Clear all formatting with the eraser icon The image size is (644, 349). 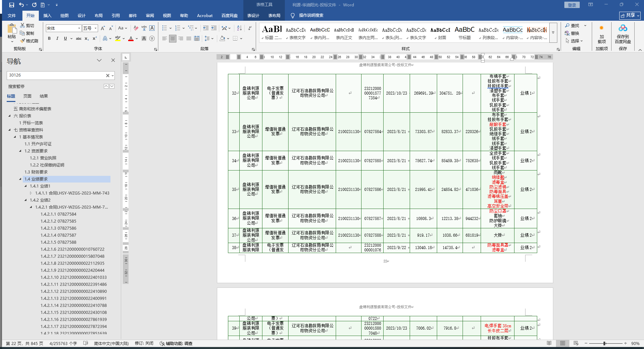tap(136, 28)
